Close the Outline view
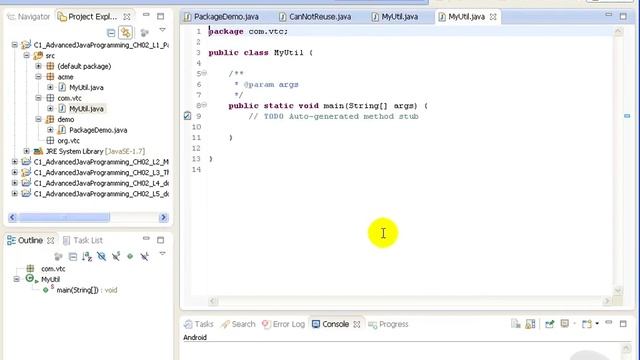Viewport: 640px width, 360px height. (51, 240)
